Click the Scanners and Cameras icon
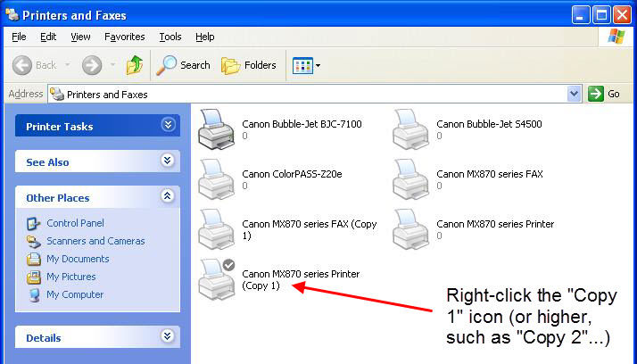This screenshot has width=637, height=364. pos(33,241)
